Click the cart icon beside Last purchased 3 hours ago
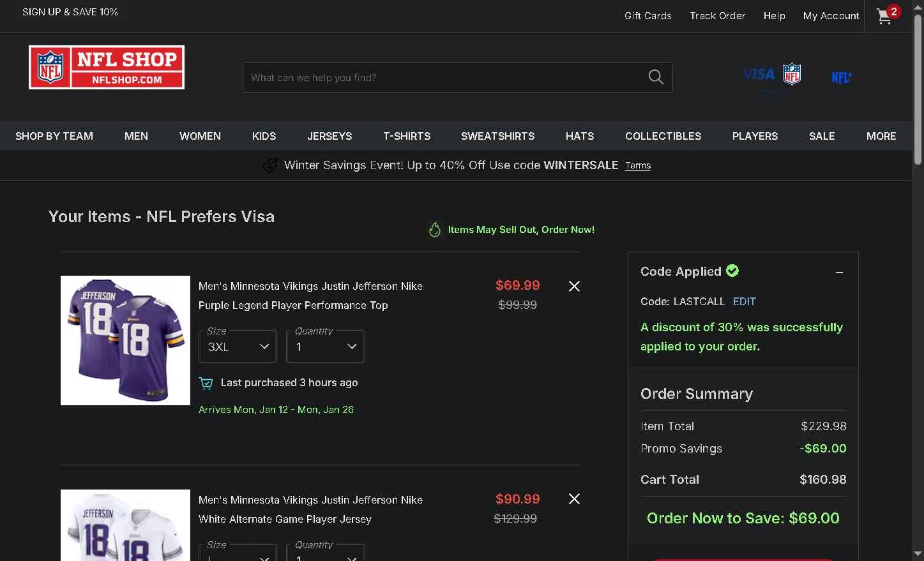 pyautogui.click(x=206, y=383)
